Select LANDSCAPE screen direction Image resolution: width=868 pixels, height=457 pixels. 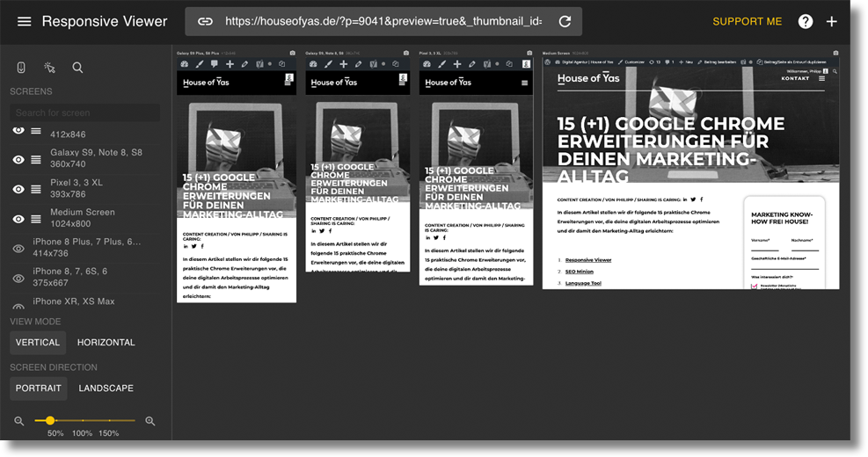[x=106, y=388]
